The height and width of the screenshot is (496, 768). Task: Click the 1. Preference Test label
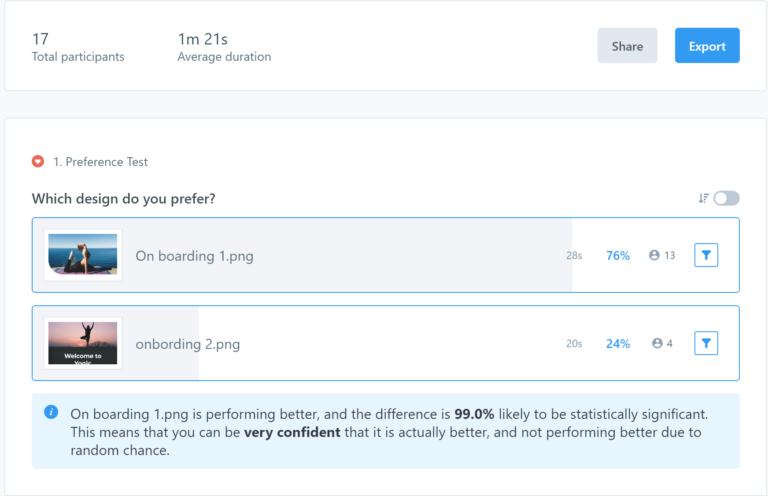(x=101, y=161)
